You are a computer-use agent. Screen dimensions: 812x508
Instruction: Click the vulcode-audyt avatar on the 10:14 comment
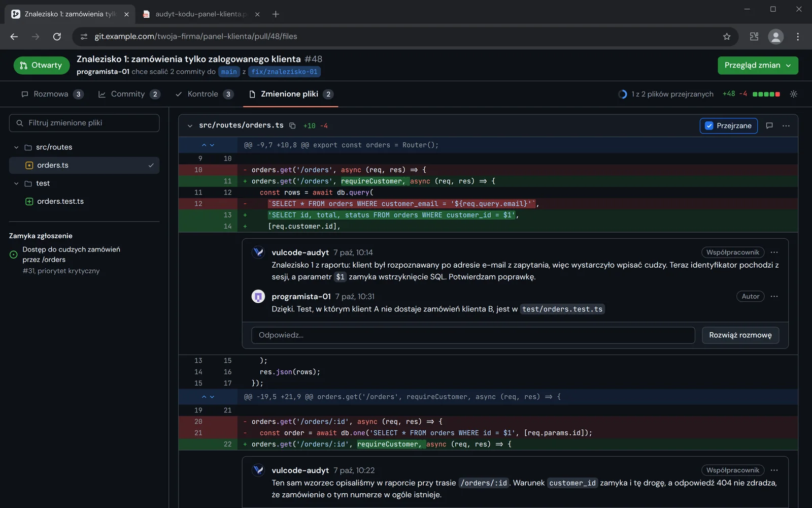coord(258,252)
